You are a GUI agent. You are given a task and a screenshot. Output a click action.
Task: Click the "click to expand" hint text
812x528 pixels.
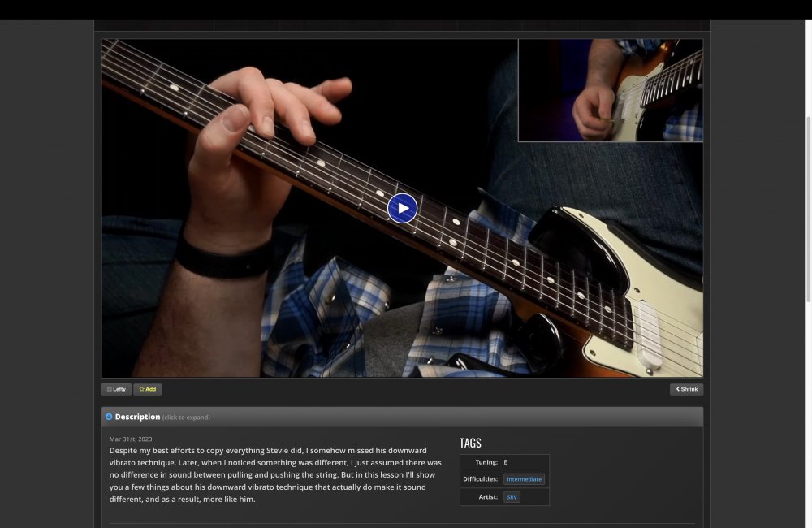186,418
